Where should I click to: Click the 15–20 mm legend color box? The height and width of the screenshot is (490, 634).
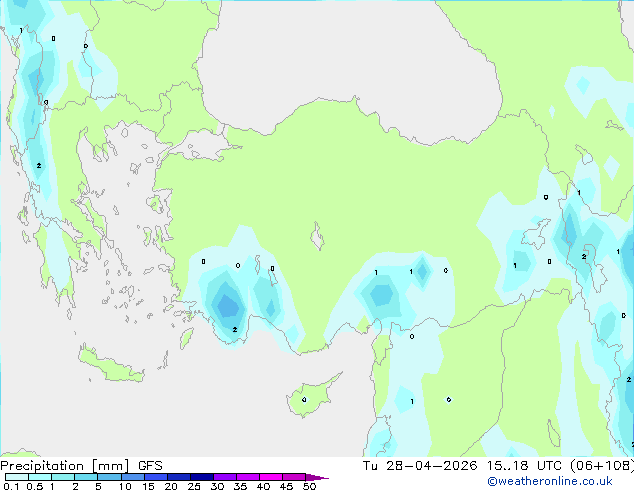pyautogui.click(x=156, y=477)
